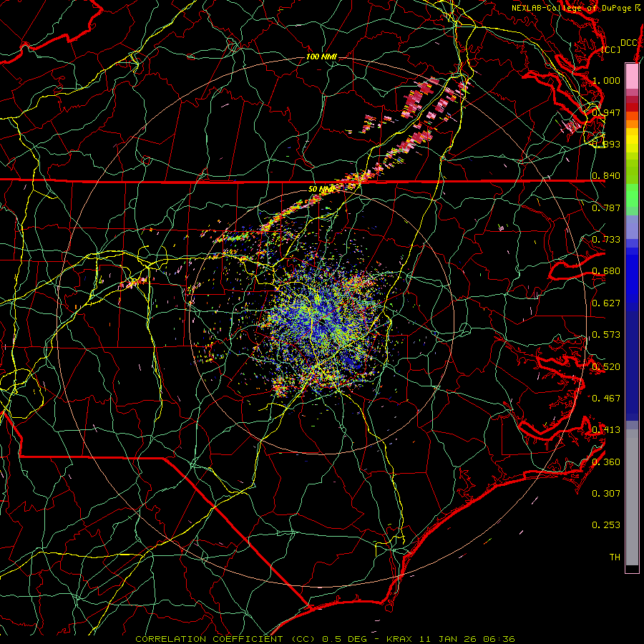Click the KRAX station identifier

[x=400, y=639]
